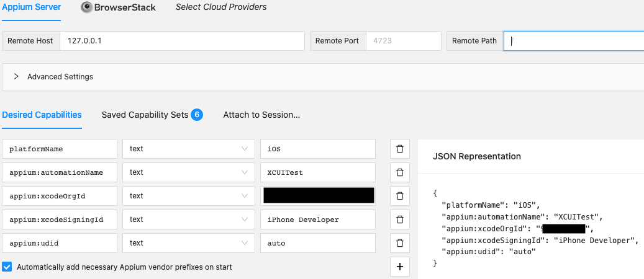The image size is (644, 279).
Task: Focus the Remote Path input field
Action: tap(574, 41)
